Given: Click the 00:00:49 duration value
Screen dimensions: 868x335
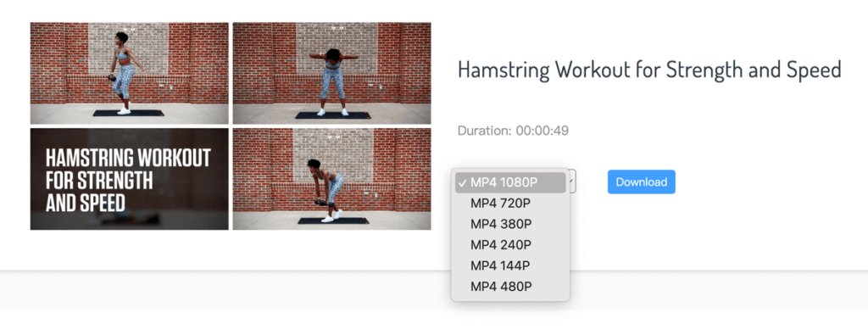Looking at the screenshot, I should coord(542,131).
